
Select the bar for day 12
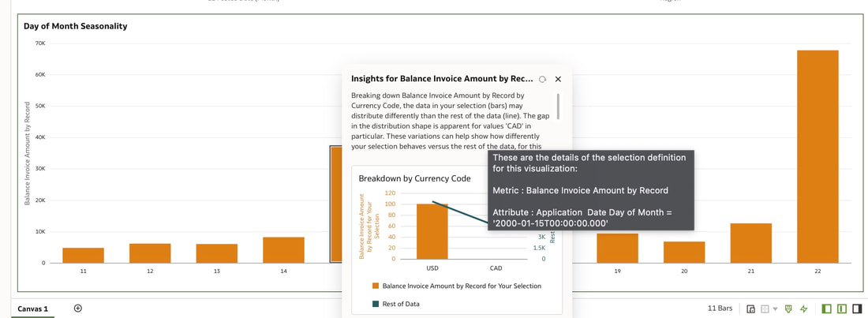click(150, 253)
